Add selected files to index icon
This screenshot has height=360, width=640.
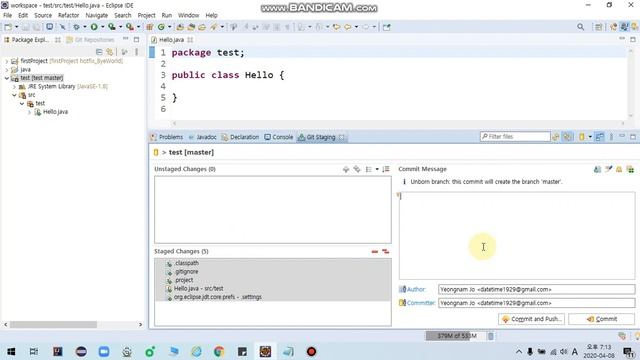click(x=346, y=169)
